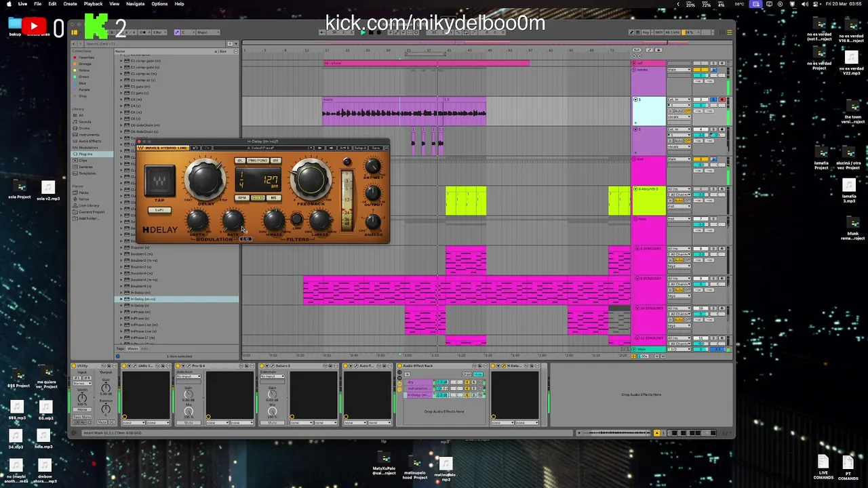Image resolution: width=868 pixels, height=488 pixels.
Task: Click the TAP tempo pad in H-Delay
Action: 159,180
